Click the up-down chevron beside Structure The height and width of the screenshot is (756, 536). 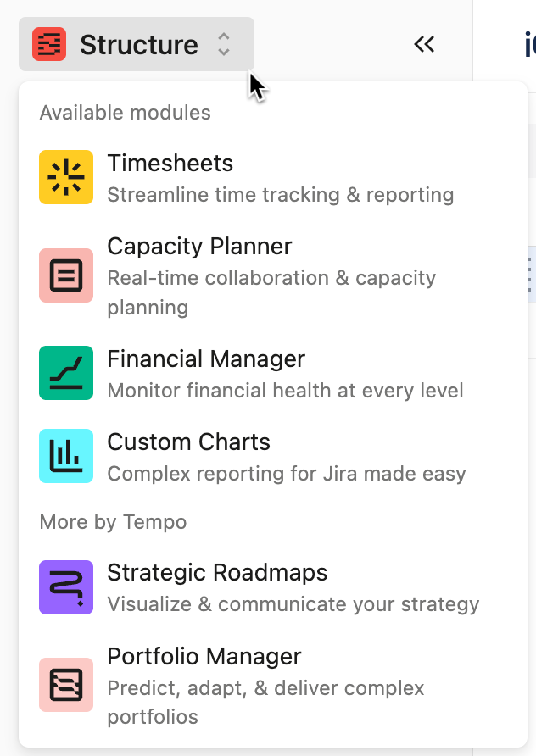point(224,44)
